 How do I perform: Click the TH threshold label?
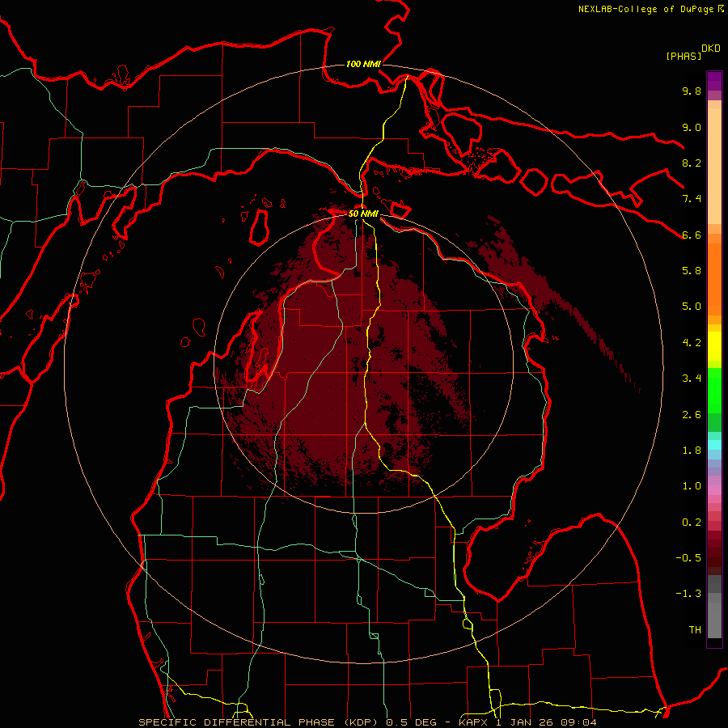tap(695, 629)
